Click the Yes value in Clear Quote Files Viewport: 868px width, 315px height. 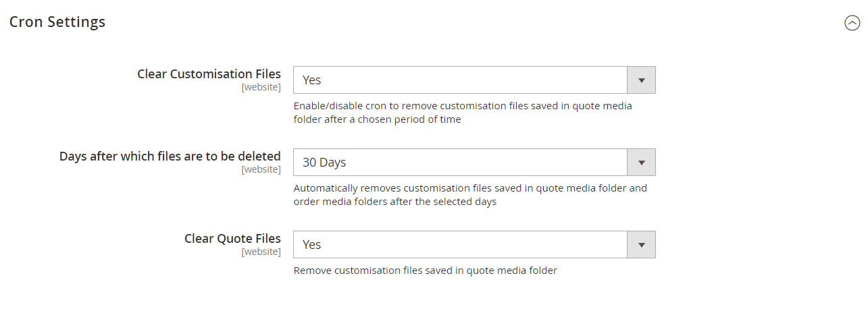click(x=312, y=245)
